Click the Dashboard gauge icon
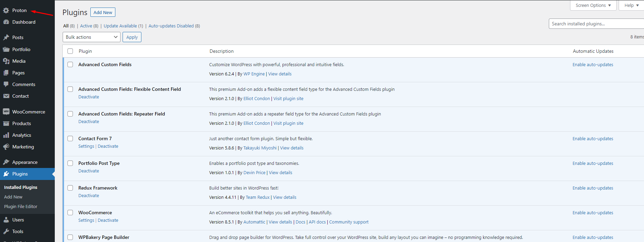This screenshot has width=644, height=242. pos(6,22)
